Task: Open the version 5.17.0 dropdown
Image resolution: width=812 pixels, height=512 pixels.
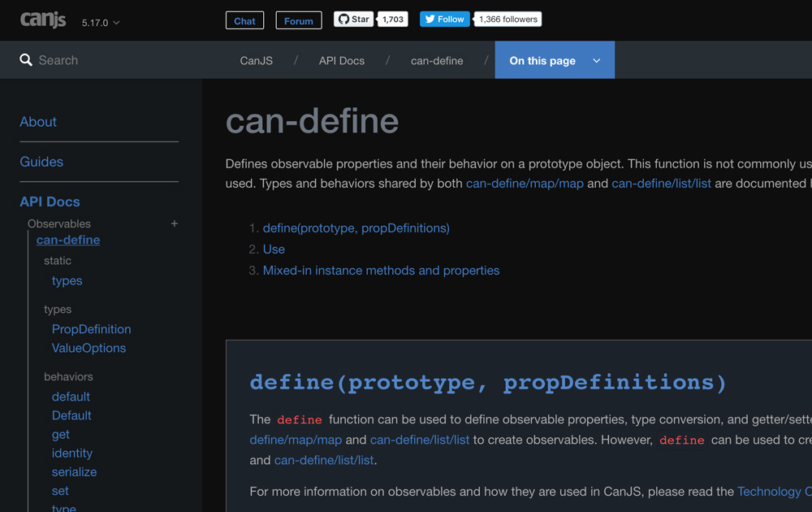Action: [x=100, y=23]
